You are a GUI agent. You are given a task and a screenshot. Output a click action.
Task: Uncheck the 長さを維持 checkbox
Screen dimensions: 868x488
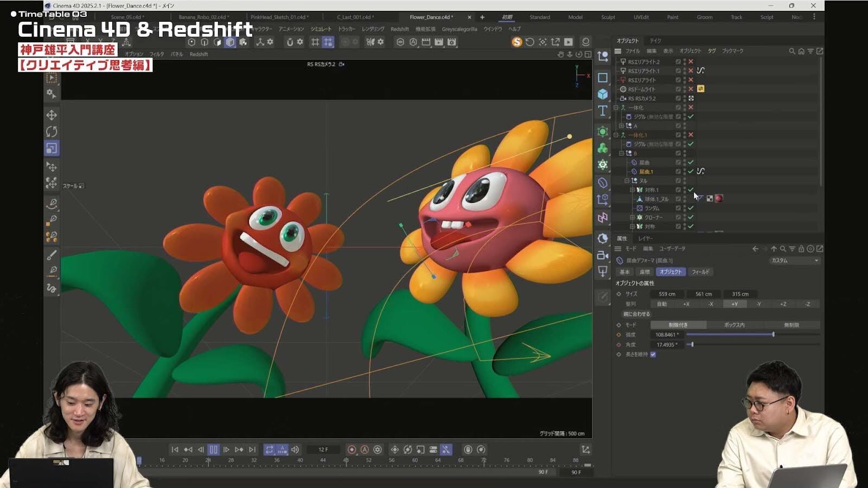653,355
